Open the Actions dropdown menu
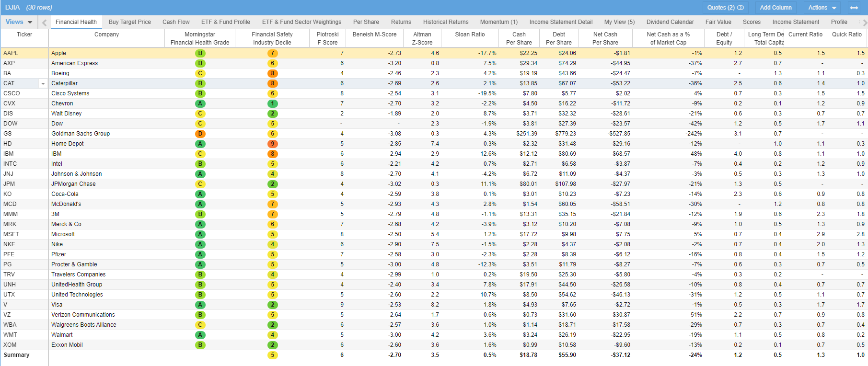Screen dimensions: 868x366 pyautogui.click(x=822, y=8)
